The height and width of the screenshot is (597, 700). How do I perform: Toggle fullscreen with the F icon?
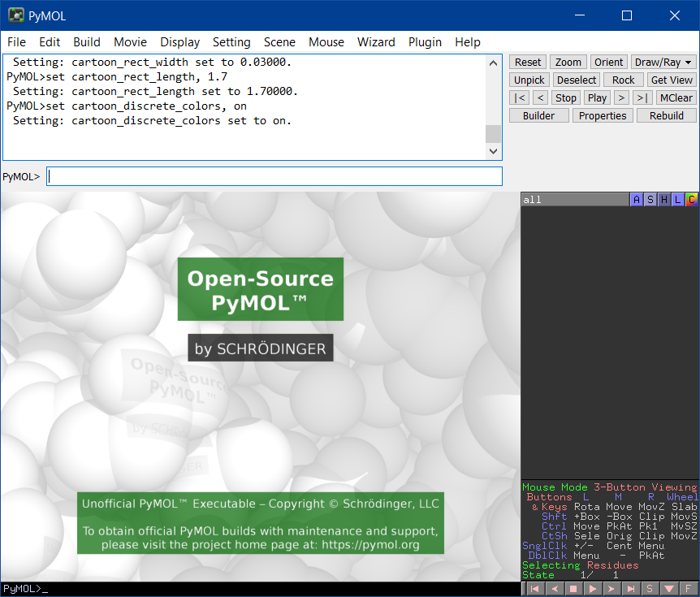(x=689, y=589)
